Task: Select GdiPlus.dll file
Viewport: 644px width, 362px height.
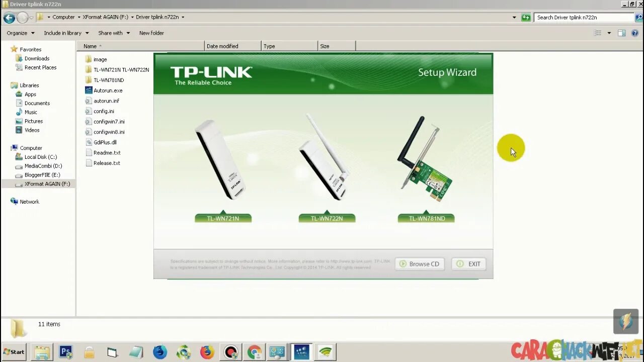Action: (x=101, y=142)
